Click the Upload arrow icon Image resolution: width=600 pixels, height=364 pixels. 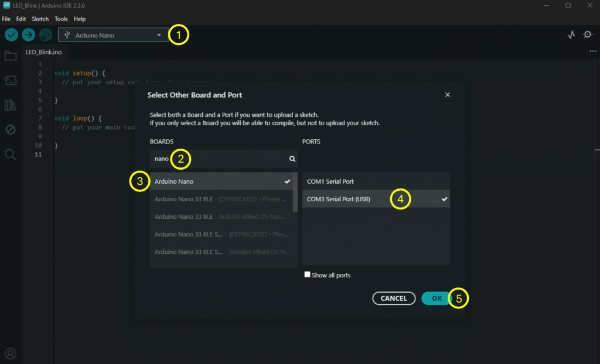[28, 35]
